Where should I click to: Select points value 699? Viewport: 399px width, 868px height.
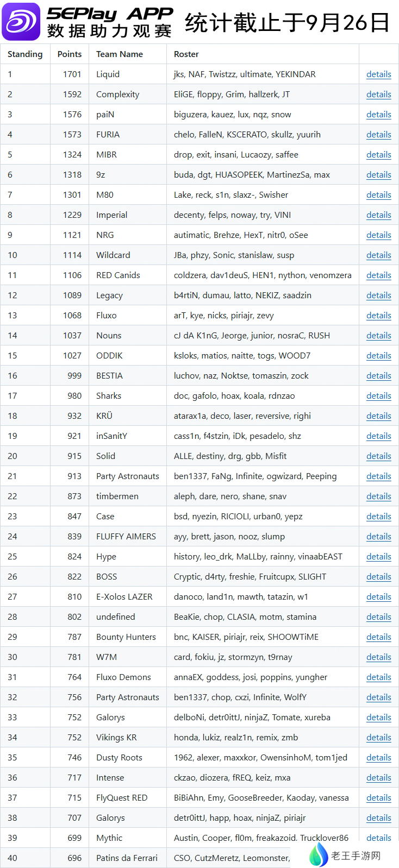tap(74, 838)
